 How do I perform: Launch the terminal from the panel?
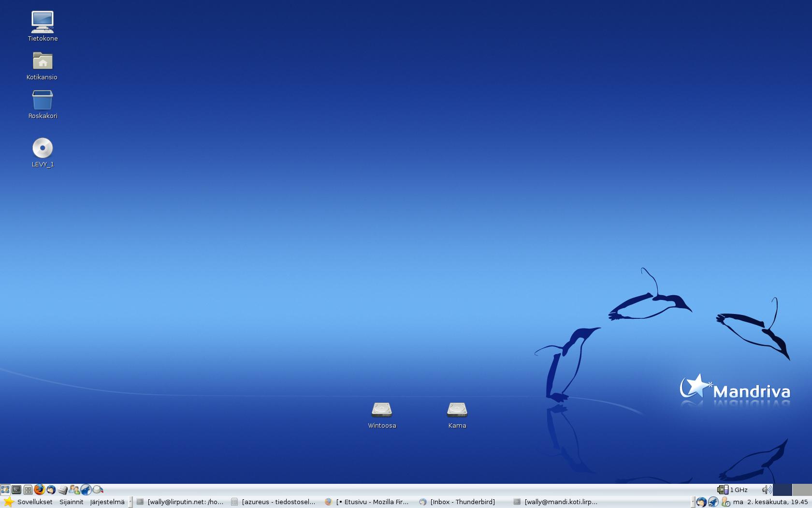(x=16, y=490)
